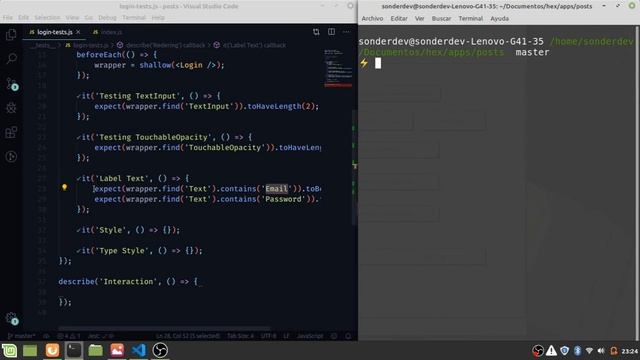Click the green show-desktop icon in the taskbar

pos(30,350)
